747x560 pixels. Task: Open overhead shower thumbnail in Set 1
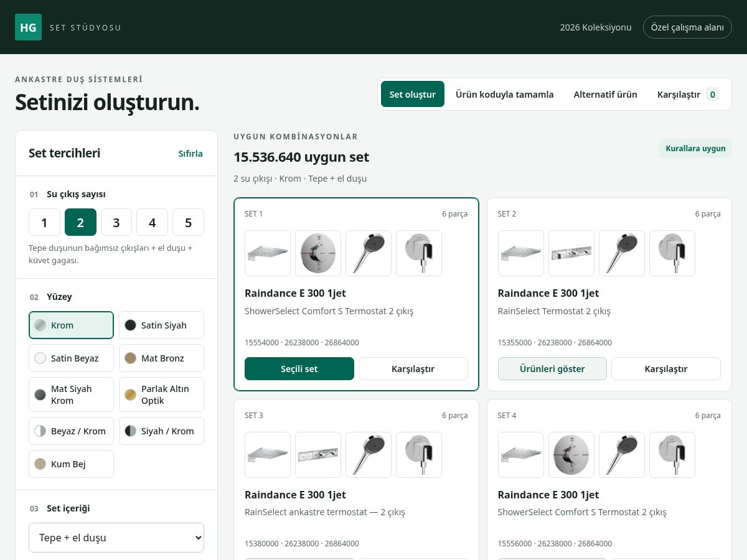pyautogui.click(x=268, y=253)
